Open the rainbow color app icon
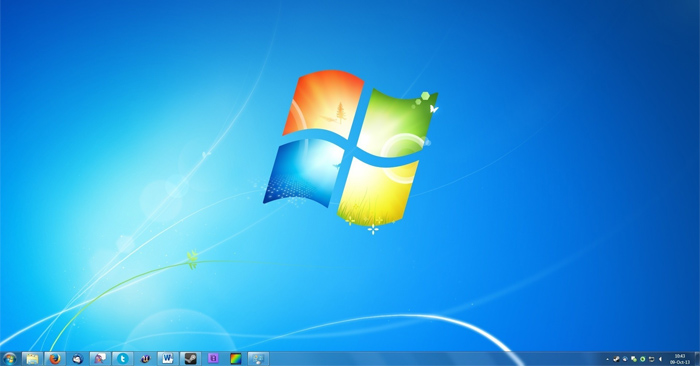 [236, 359]
